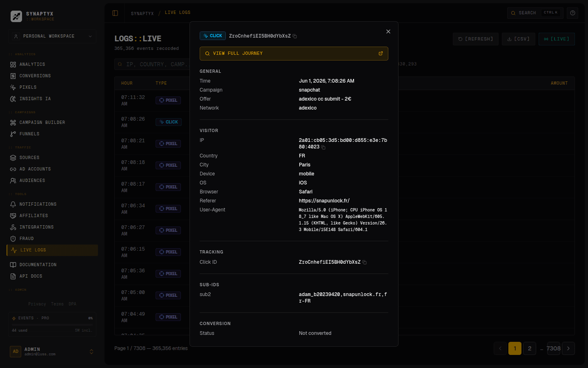Open Campaign Builder
This screenshot has height=368, width=588.
click(x=52, y=123)
